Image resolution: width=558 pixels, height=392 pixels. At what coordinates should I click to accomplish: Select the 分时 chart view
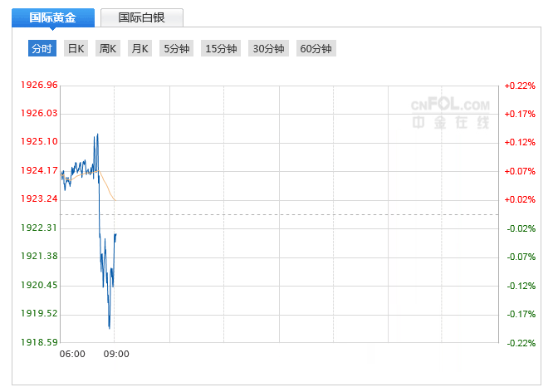42,49
